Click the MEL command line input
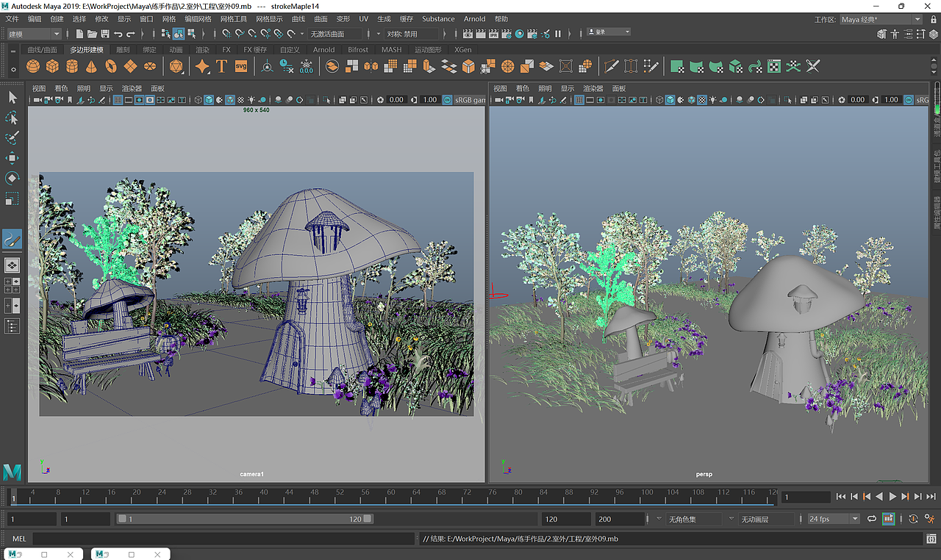941x560 pixels. click(x=223, y=539)
